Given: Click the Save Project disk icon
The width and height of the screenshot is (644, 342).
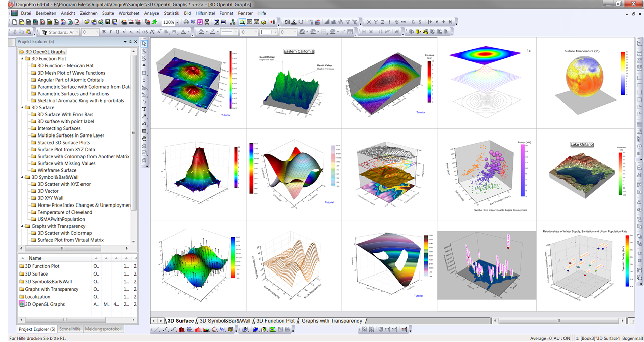Looking at the screenshot, I should coord(108,22).
